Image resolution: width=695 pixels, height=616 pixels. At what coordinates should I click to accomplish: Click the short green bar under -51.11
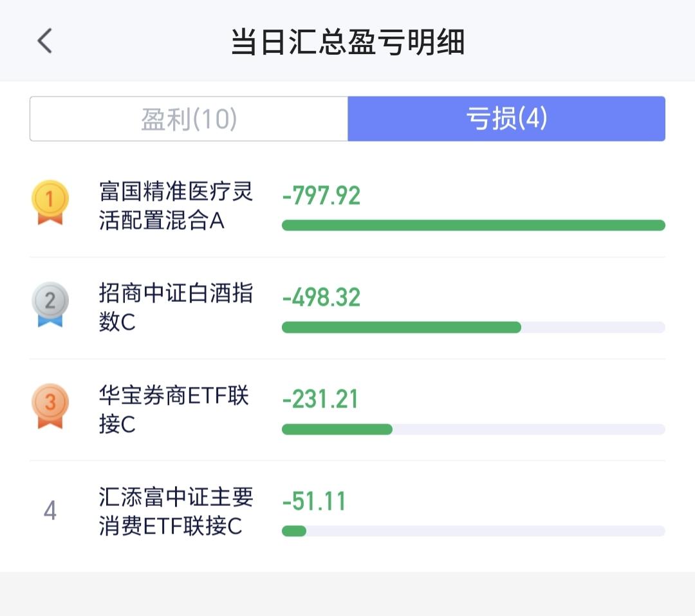click(x=294, y=531)
